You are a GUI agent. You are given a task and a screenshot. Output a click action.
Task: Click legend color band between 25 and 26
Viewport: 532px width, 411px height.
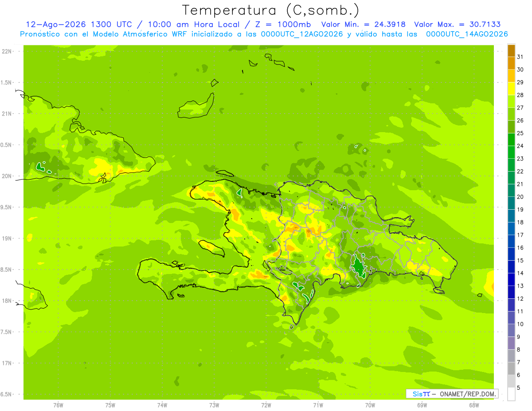511,127
